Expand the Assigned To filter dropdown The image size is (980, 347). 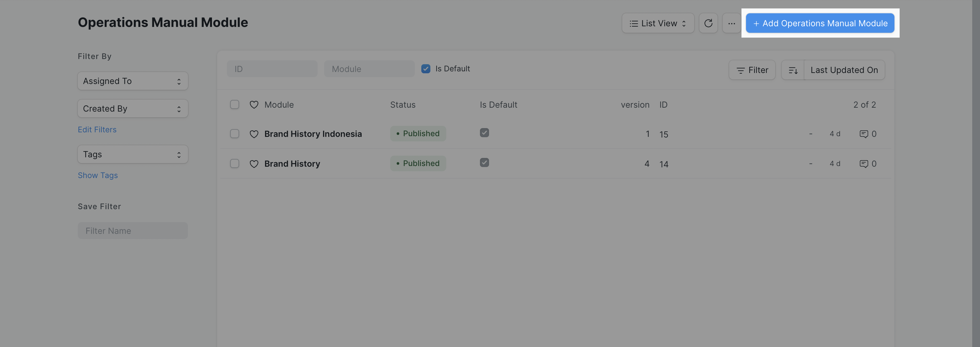coord(133,81)
